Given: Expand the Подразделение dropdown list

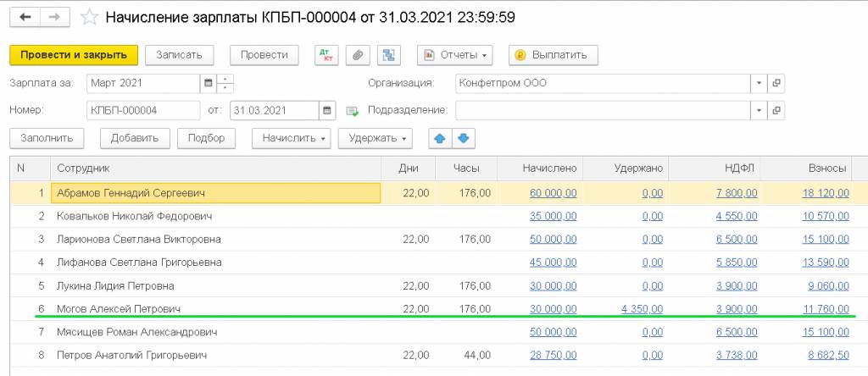Looking at the screenshot, I should 759,110.
